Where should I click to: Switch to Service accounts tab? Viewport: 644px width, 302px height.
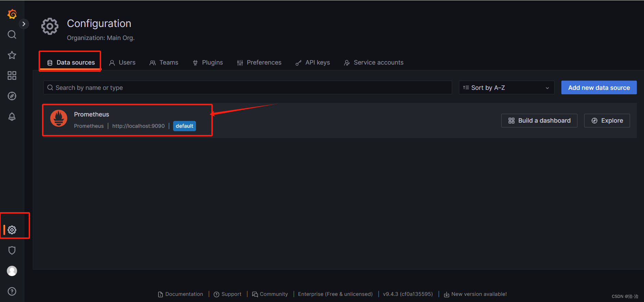click(374, 63)
